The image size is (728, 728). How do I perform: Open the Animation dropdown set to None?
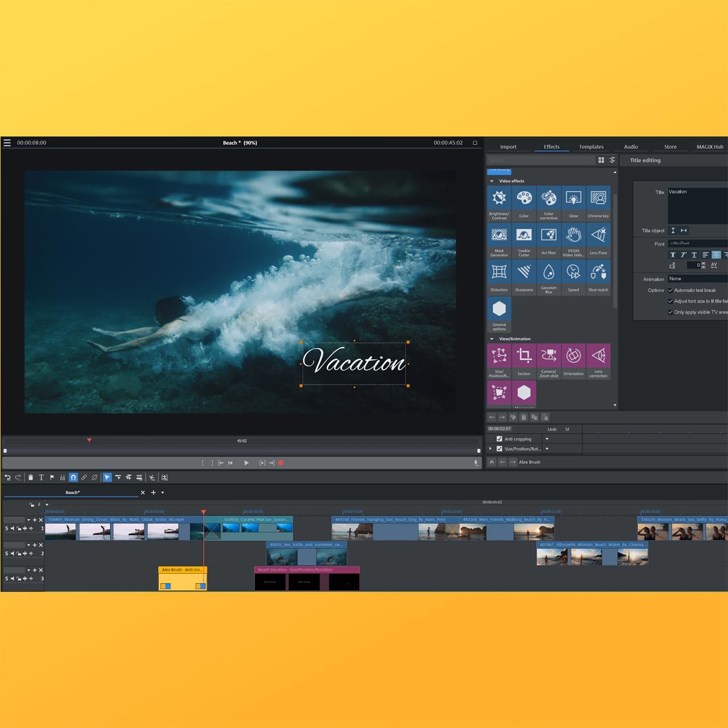point(697,279)
